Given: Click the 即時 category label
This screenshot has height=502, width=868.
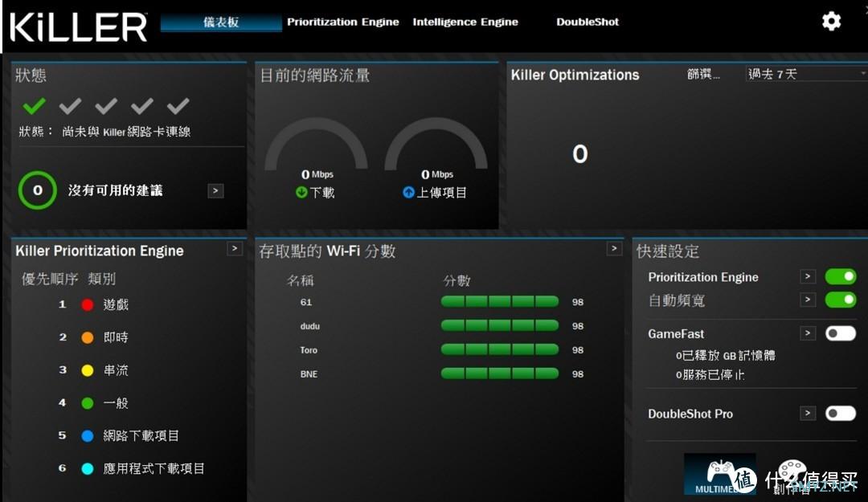Looking at the screenshot, I should pyautogui.click(x=116, y=337).
